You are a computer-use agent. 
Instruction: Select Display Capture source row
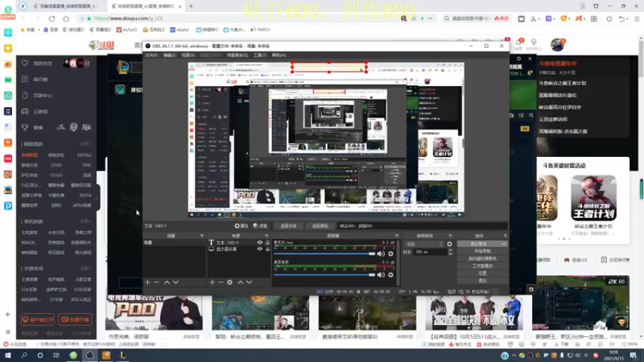pos(238,249)
